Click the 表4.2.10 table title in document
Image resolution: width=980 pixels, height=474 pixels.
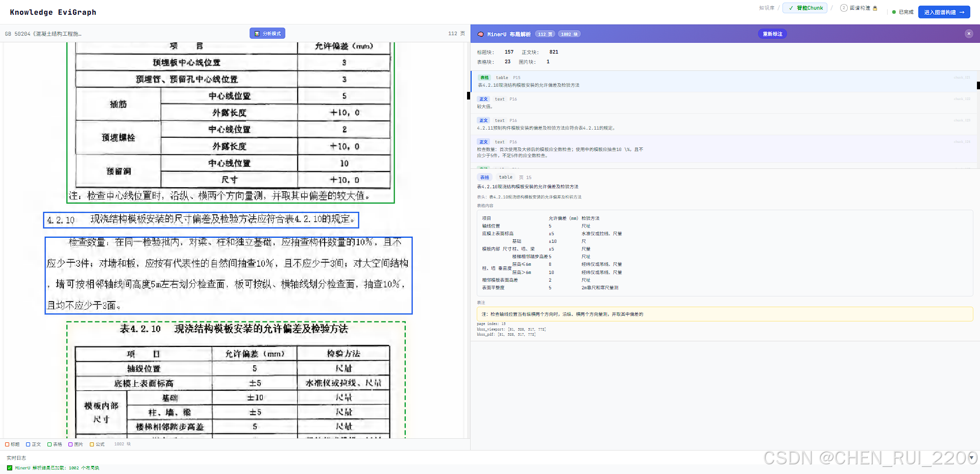pyautogui.click(x=234, y=329)
